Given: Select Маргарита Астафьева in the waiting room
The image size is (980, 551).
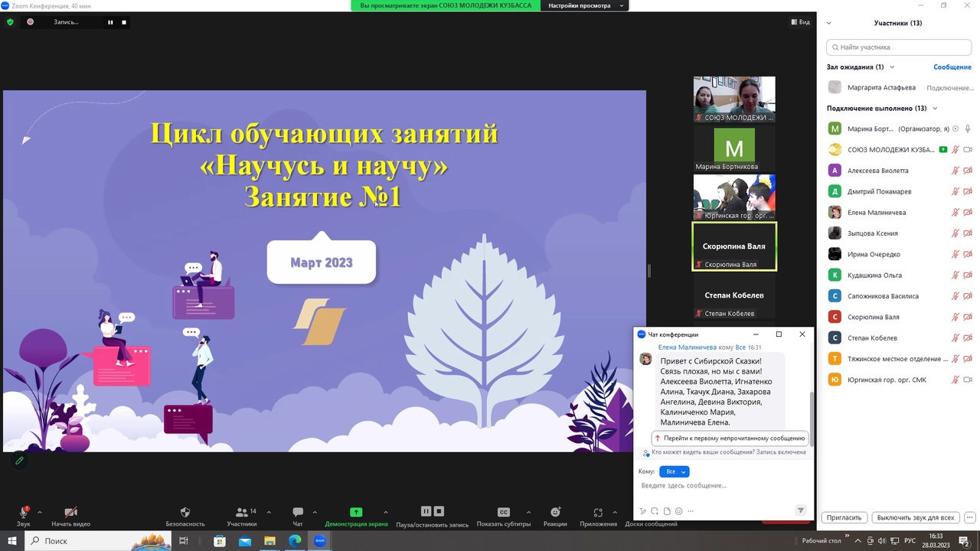Looking at the screenshot, I should tap(899, 88).
